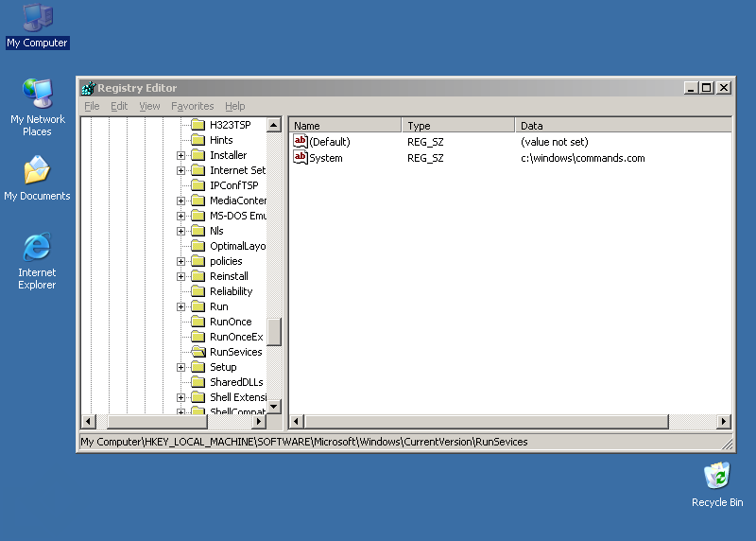The image size is (756, 541).
Task: Select the Installer key folder icon
Action: pyautogui.click(x=198, y=155)
